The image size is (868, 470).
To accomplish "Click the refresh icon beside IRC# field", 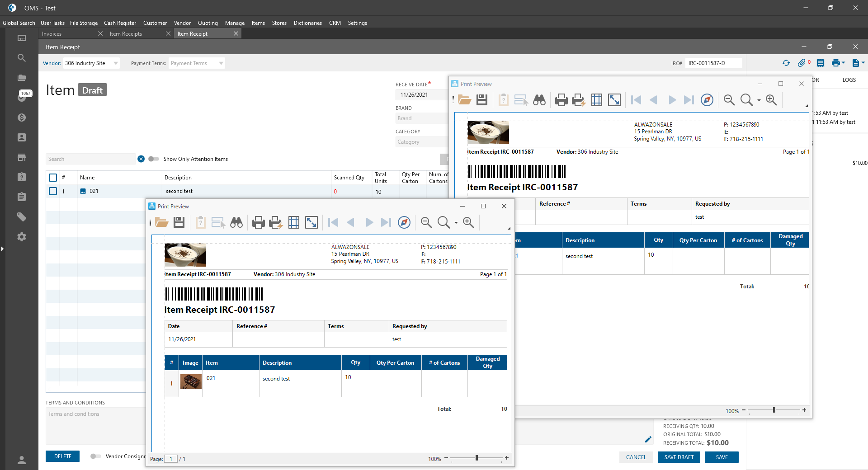I will 786,63.
